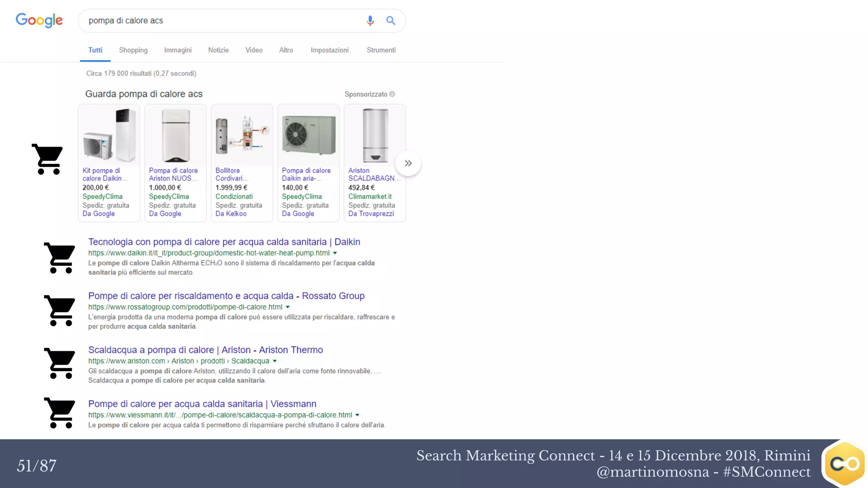The height and width of the screenshot is (488, 868).
Task: Open 'Pompa di calore Ariston NUOS' link
Action: click(173, 174)
